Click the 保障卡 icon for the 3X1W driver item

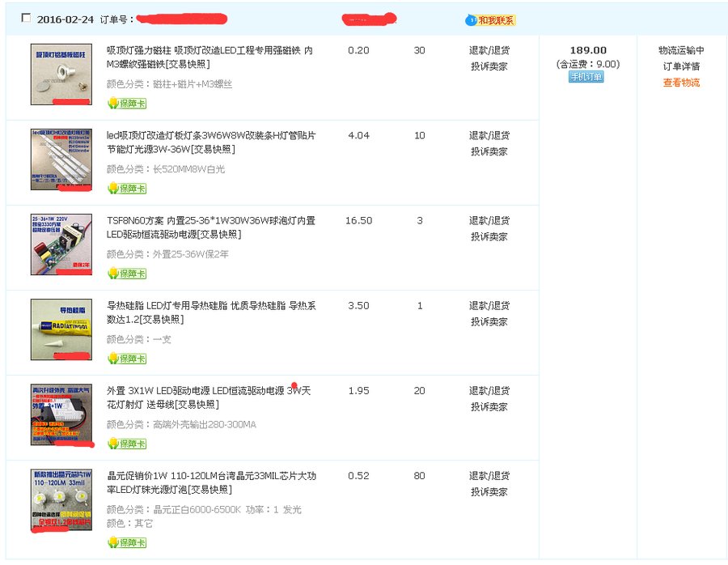click(129, 444)
